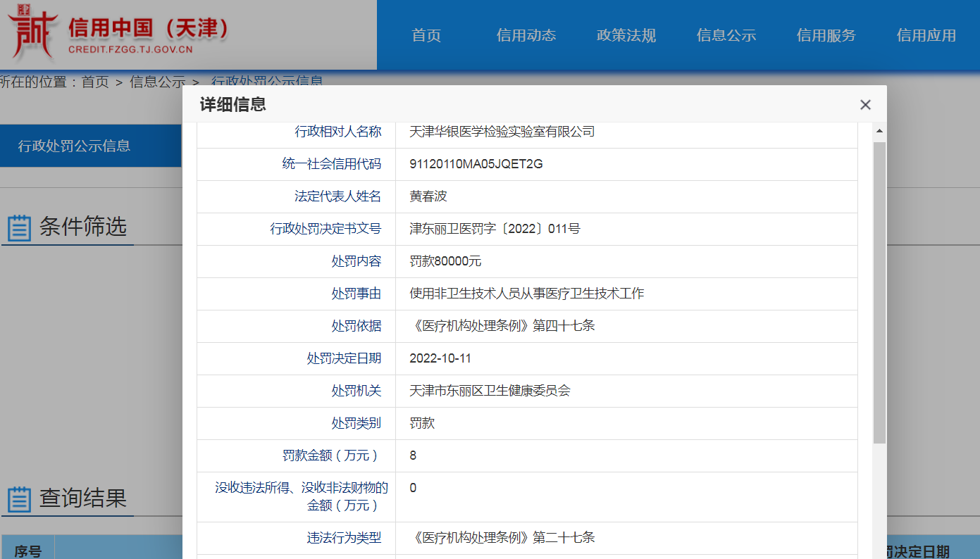Click the 罚款金额（万元）label
980x559 pixels.
pos(332,456)
